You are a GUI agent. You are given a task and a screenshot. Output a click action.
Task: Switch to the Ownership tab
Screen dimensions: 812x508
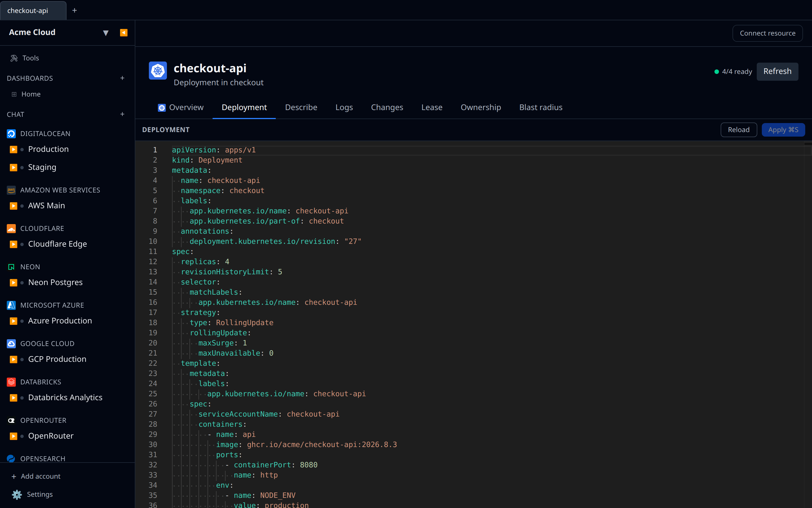coord(481,108)
